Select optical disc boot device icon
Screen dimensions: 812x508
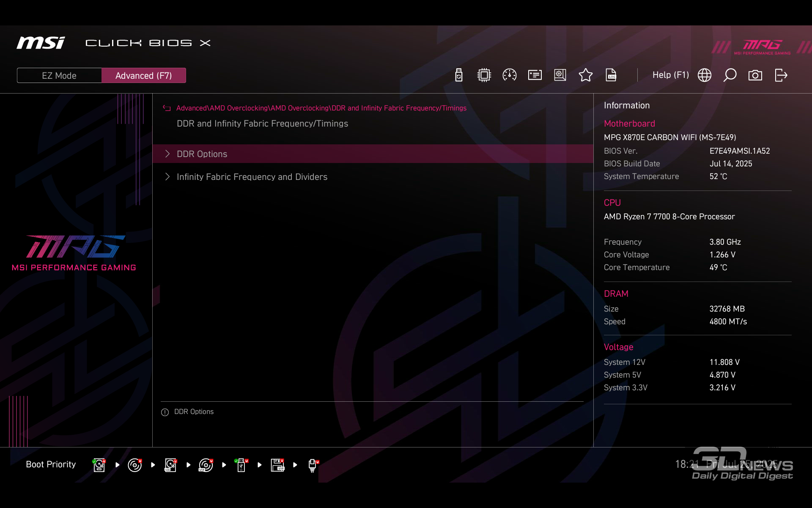click(x=135, y=465)
